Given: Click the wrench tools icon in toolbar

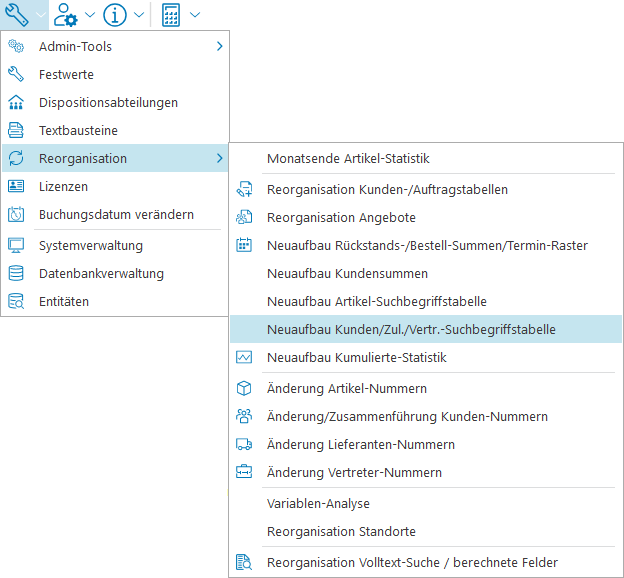Looking at the screenshot, I should (x=17, y=15).
